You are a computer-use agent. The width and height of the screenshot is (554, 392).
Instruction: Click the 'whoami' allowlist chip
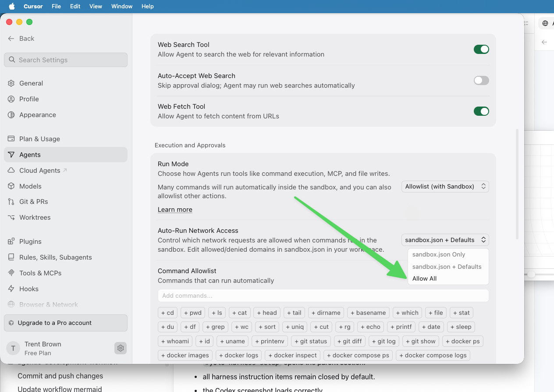(175, 341)
